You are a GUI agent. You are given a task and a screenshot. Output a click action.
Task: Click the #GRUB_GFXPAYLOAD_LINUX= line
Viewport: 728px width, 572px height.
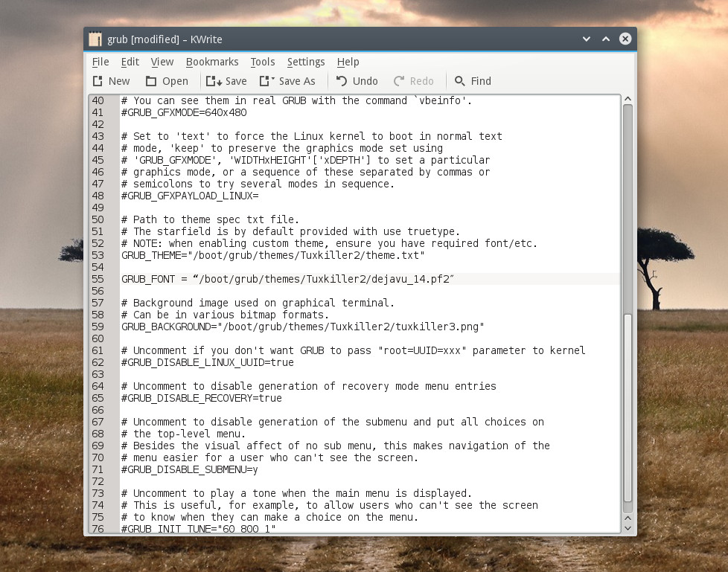coord(190,196)
